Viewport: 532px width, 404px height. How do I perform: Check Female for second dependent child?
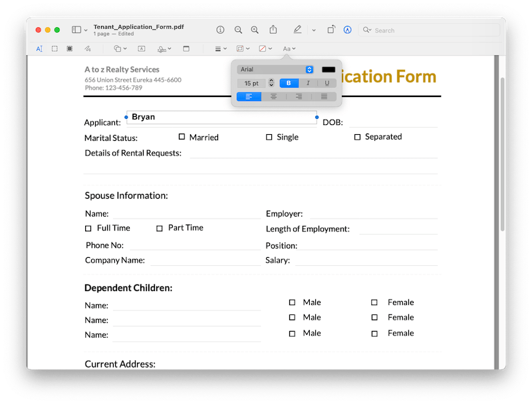(x=374, y=317)
